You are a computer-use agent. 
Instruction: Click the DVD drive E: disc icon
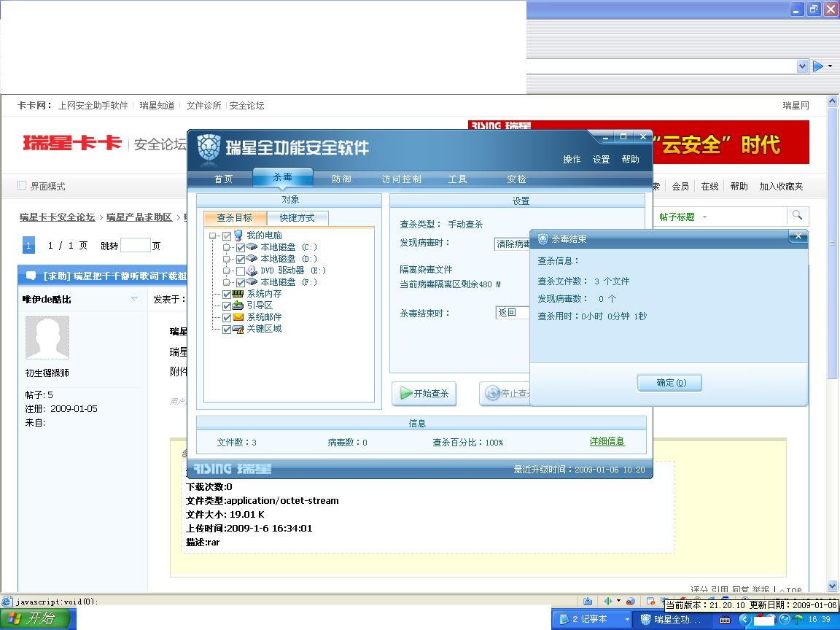tap(252, 271)
